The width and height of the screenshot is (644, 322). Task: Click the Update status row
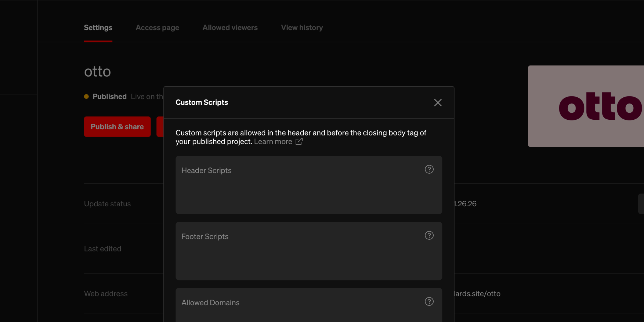(x=107, y=204)
